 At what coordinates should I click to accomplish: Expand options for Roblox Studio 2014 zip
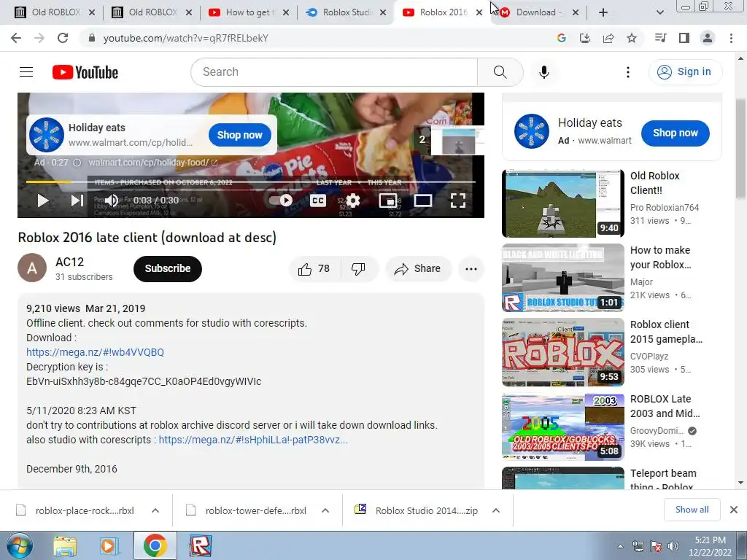[x=496, y=510]
